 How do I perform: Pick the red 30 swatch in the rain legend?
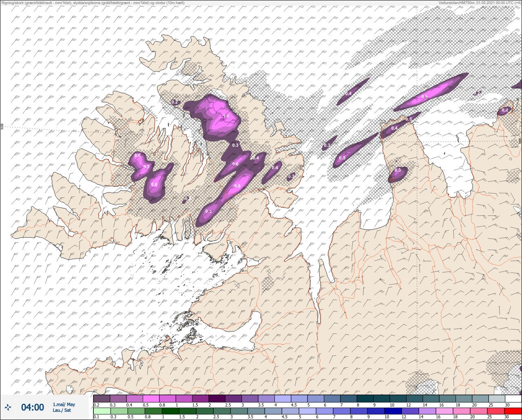[x=513, y=411]
